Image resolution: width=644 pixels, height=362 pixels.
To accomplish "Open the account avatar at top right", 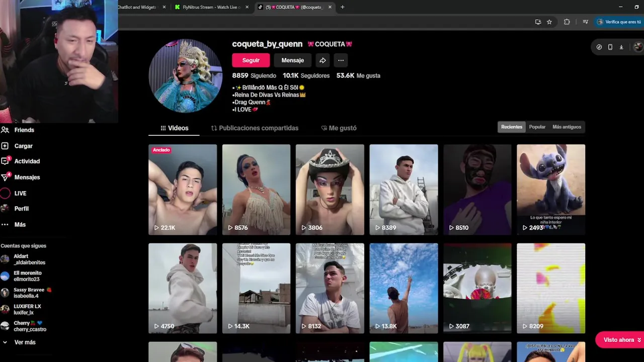I will [638, 47].
